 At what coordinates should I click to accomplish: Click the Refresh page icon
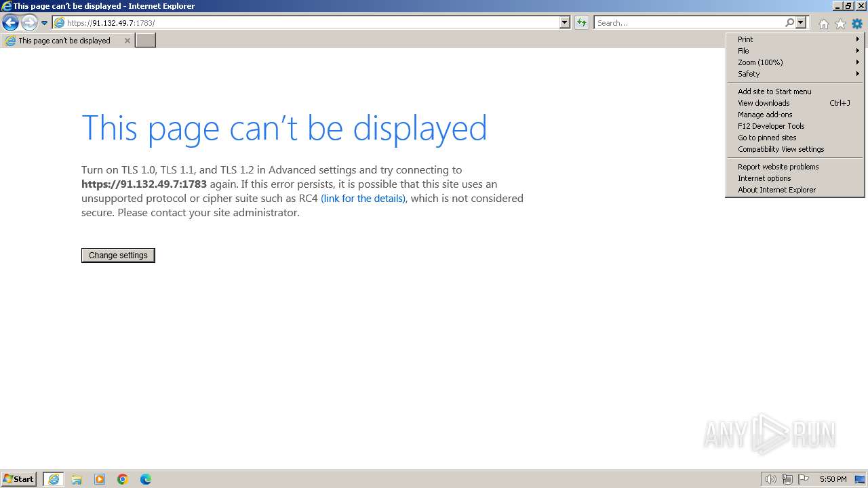582,22
